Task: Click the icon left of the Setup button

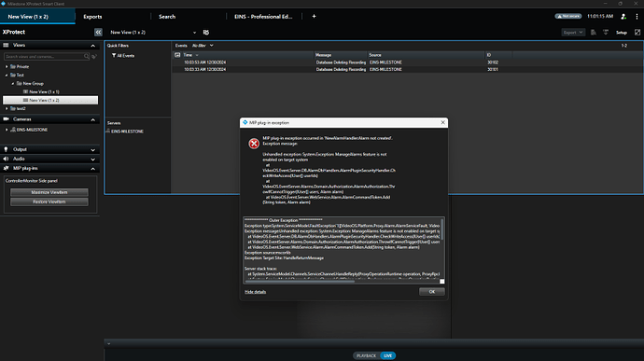Action: [x=606, y=32]
